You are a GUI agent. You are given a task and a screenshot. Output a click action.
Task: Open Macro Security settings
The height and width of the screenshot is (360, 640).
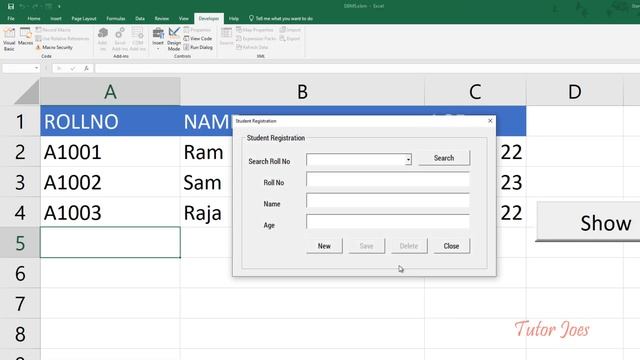coord(54,47)
